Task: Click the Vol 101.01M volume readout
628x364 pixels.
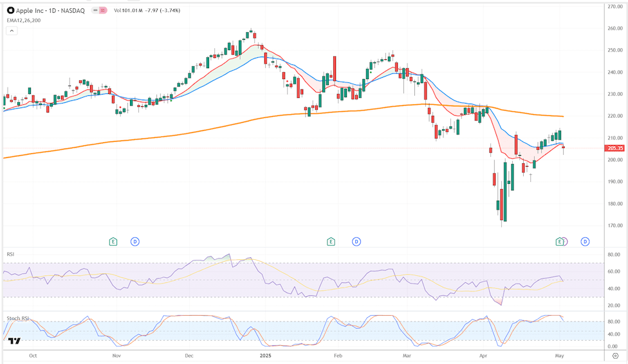Action: (128, 10)
